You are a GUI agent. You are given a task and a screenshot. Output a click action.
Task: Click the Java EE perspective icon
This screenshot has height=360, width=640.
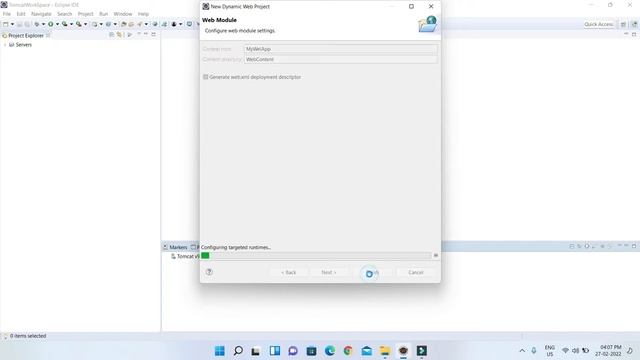click(634, 24)
